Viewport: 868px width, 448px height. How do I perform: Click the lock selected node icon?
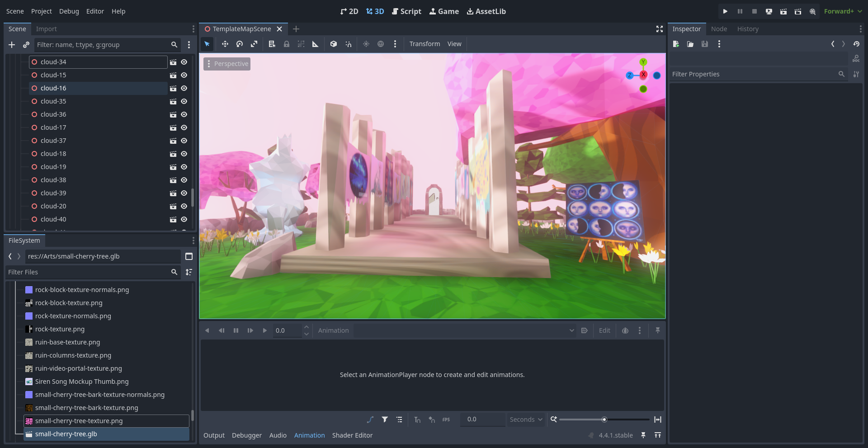click(287, 44)
